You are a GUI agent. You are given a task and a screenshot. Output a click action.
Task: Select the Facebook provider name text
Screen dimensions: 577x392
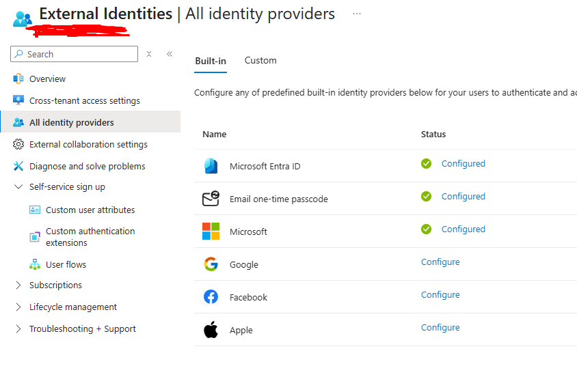(x=248, y=297)
